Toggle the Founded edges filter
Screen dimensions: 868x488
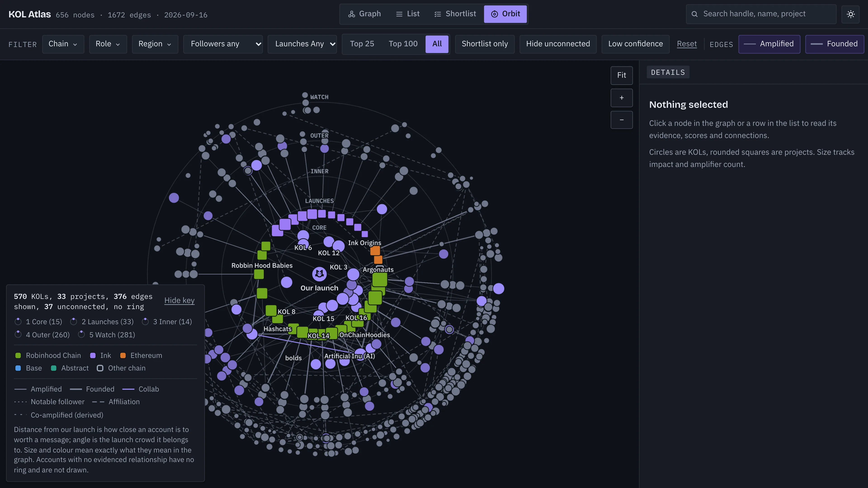tap(835, 44)
